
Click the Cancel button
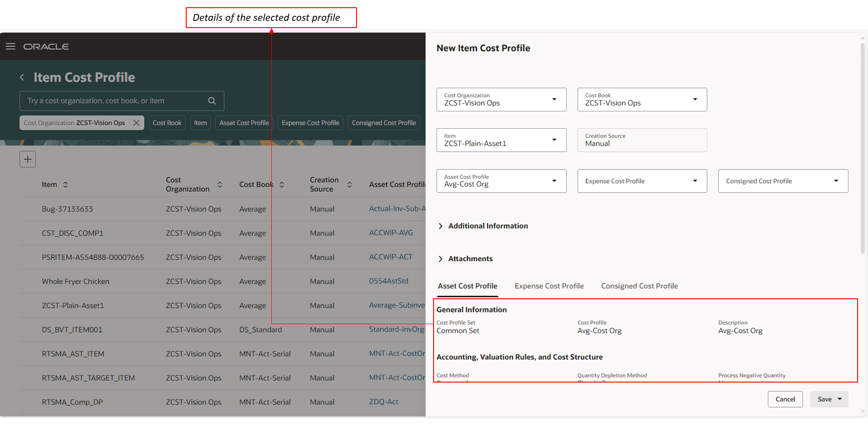(785, 399)
